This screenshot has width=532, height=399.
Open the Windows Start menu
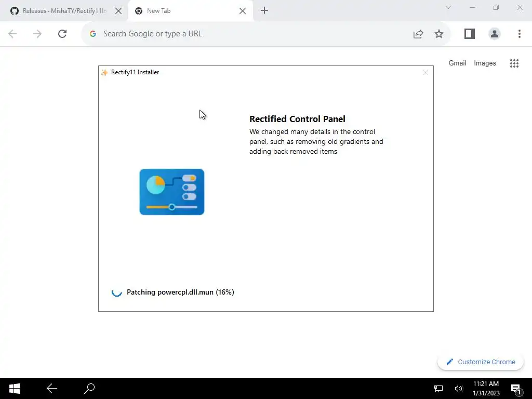(x=14, y=389)
